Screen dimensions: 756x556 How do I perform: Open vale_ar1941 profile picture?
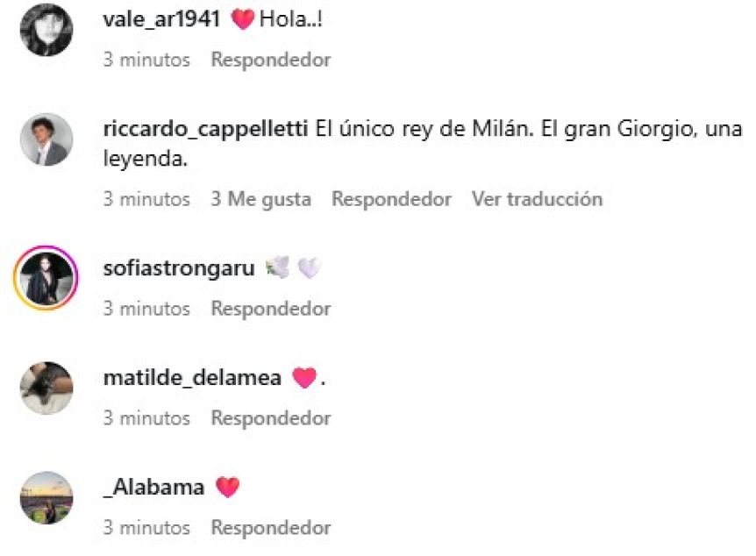pyautogui.click(x=46, y=30)
